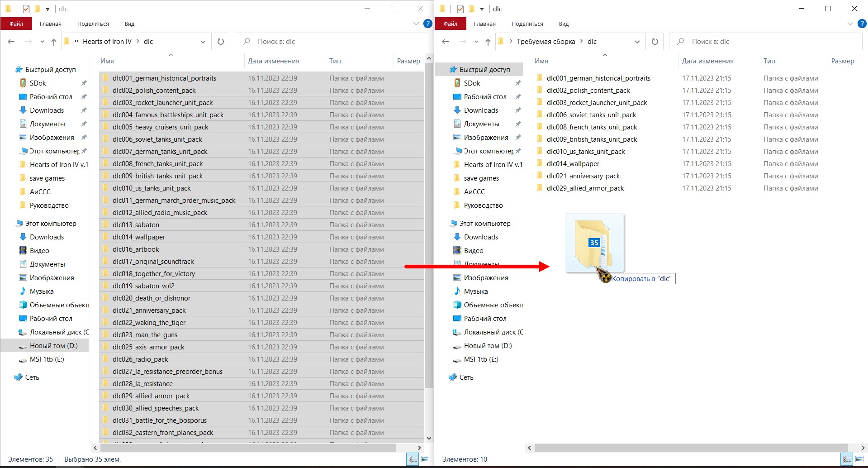Screen dimensions: 868x468
Task: Switch left window to large icons view
Action: point(425,459)
